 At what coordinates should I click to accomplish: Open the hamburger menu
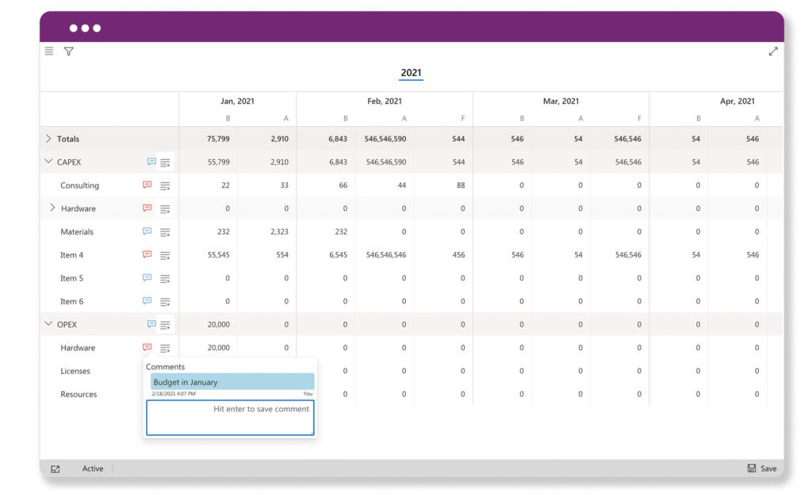click(x=48, y=51)
